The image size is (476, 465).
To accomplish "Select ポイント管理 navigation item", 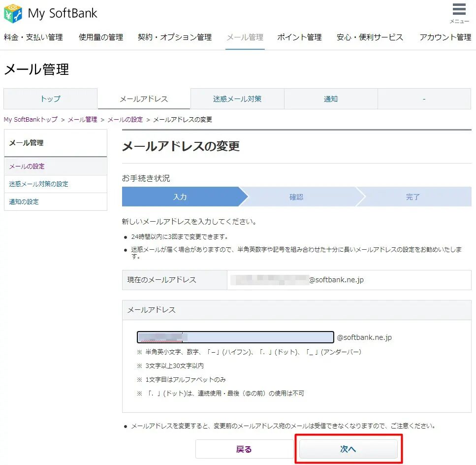I will click(299, 37).
